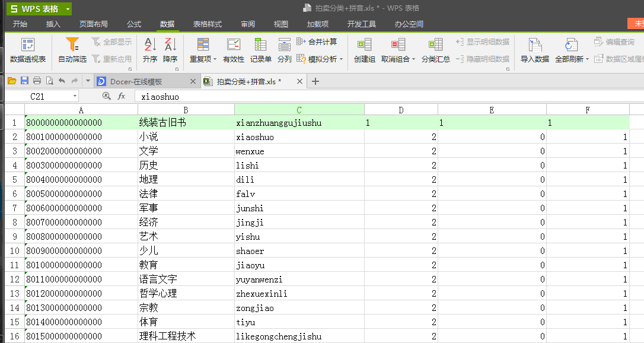This screenshot has height=343, width=644.
Task: Switch to the 加载项 tab
Action: (317, 24)
